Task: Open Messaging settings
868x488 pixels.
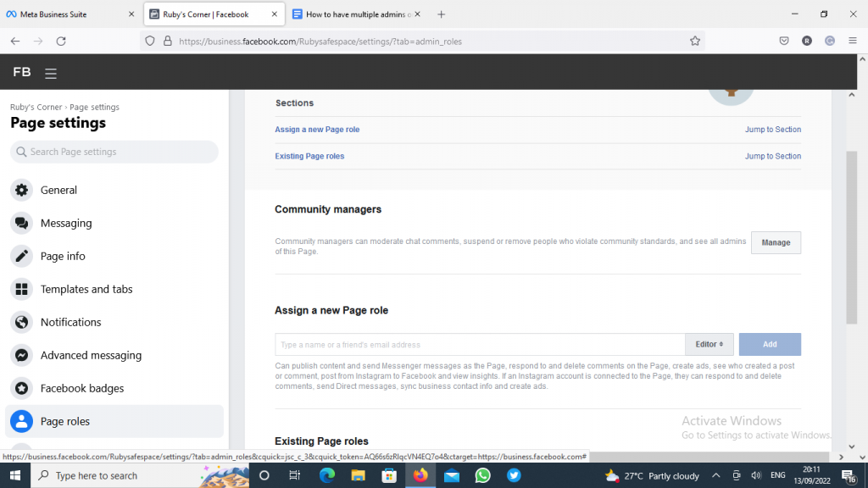Action: click(x=114, y=223)
